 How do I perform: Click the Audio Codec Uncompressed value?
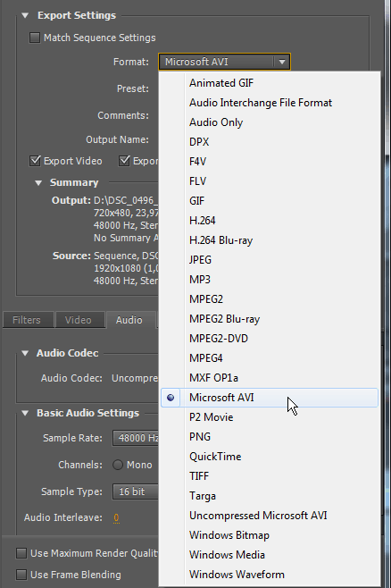click(x=135, y=378)
